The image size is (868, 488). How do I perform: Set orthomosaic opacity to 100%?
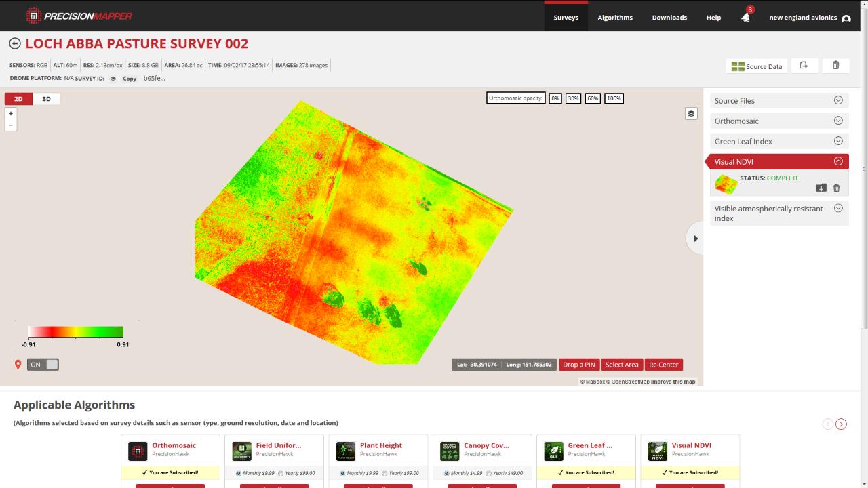614,98
